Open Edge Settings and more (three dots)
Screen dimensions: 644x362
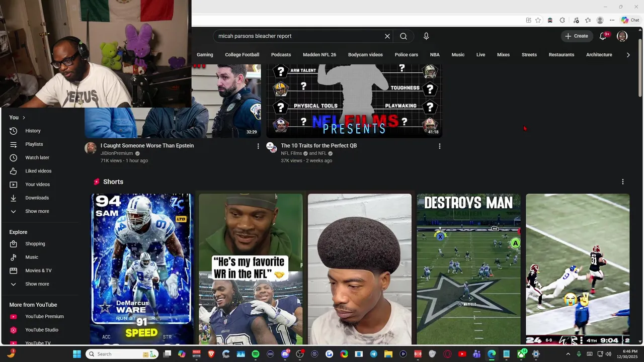click(612, 20)
